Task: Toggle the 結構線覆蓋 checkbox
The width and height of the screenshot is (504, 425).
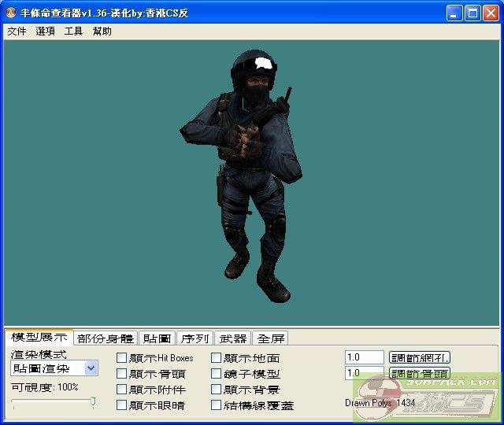Action: pyautogui.click(x=217, y=405)
